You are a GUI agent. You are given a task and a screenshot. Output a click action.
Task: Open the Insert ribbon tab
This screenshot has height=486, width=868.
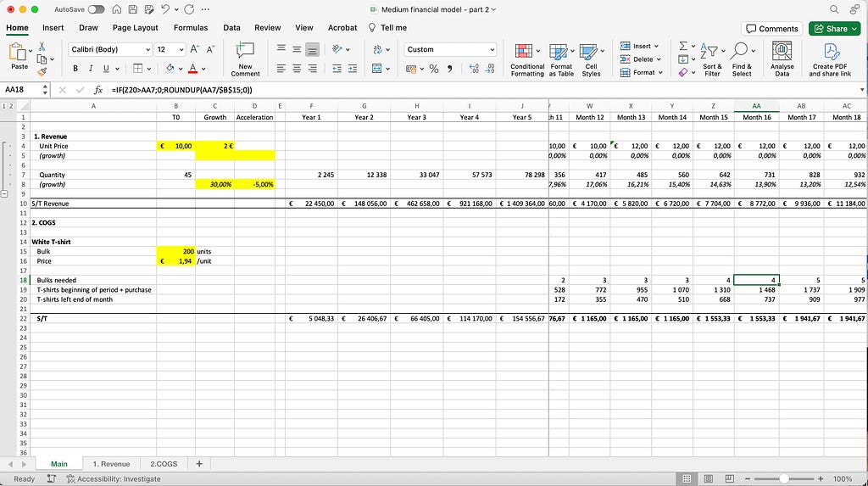point(53,28)
